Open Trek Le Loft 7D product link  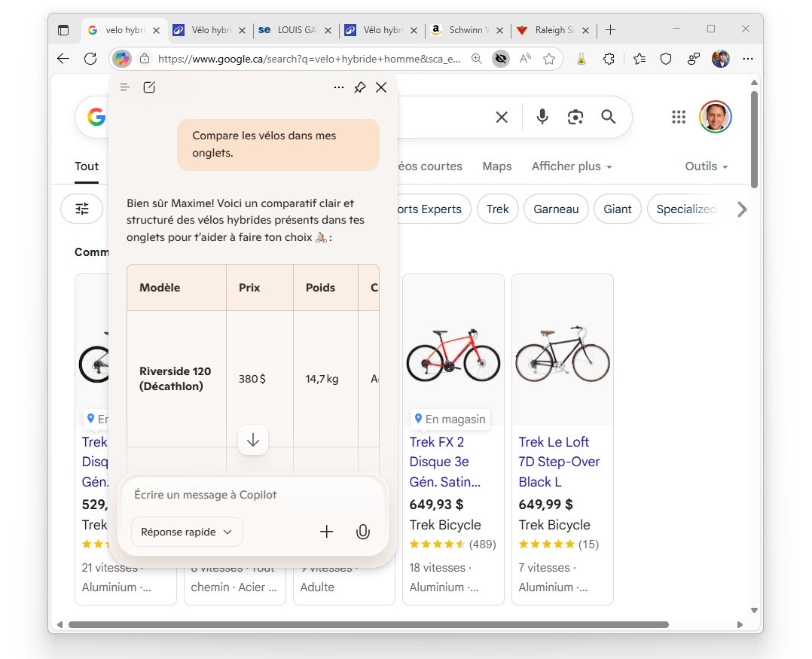[559, 462]
